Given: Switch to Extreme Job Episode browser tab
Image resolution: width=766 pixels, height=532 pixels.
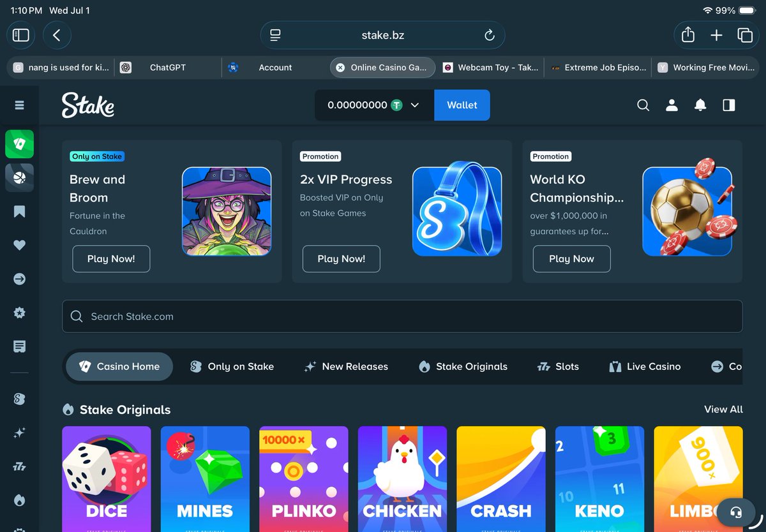Looking at the screenshot, I should (597, 67).
